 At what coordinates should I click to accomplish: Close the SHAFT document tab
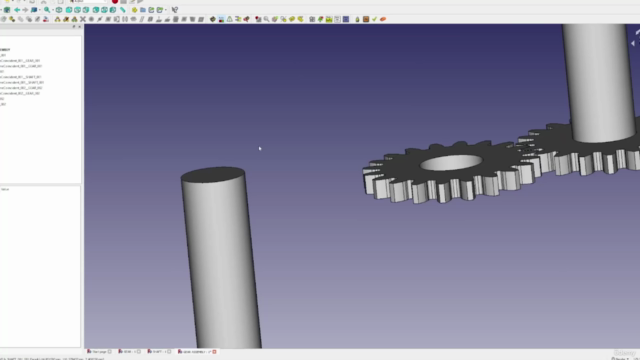[169, 351]
